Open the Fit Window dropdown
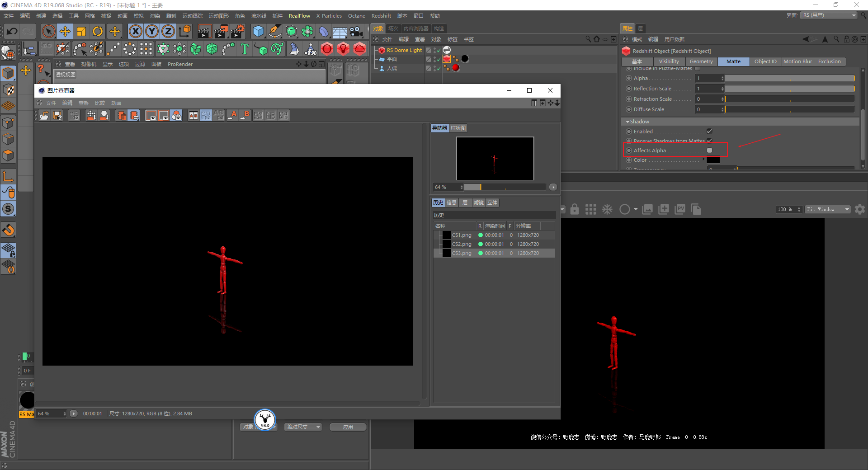 [827, 209]
